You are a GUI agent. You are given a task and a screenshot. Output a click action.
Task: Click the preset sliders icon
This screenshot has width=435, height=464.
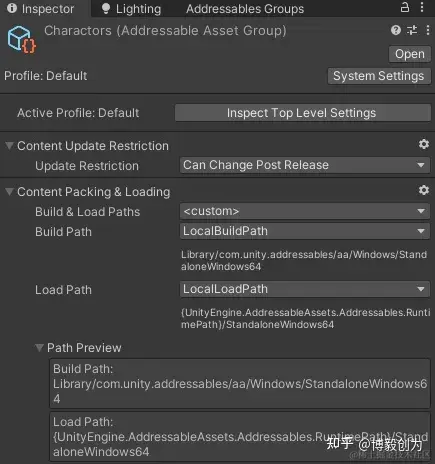(x=412, y=30)
